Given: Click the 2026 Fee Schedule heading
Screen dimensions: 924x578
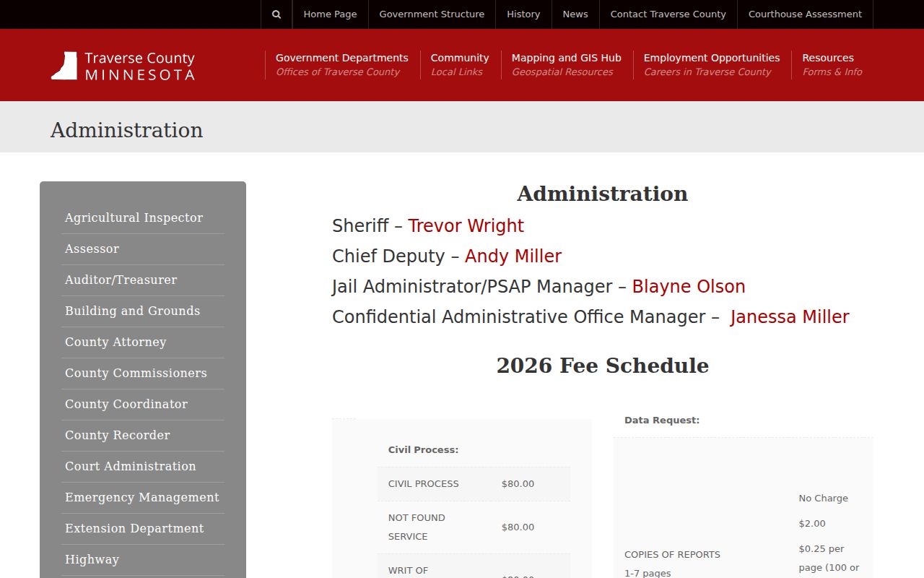Looking at the screenshot, I should click(603, 366).
